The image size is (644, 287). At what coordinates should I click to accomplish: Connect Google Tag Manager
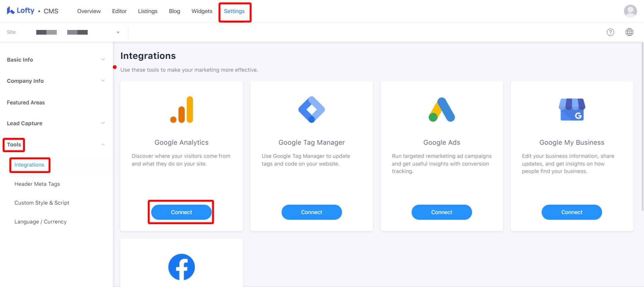pyautogui.click(x=312, y=212)
